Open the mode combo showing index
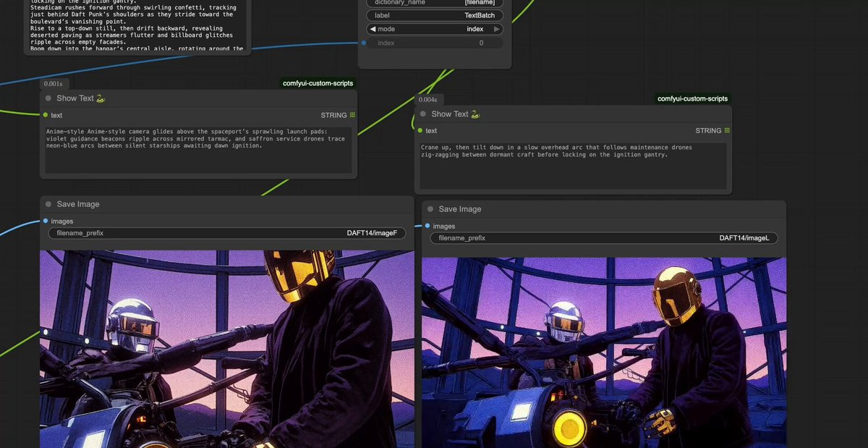The image size is (868, 448). click(x=435, y=29)
